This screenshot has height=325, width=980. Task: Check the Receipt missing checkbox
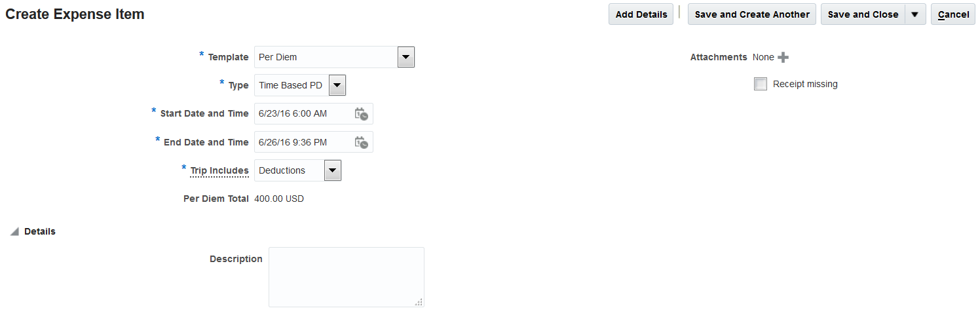[761, 84]
